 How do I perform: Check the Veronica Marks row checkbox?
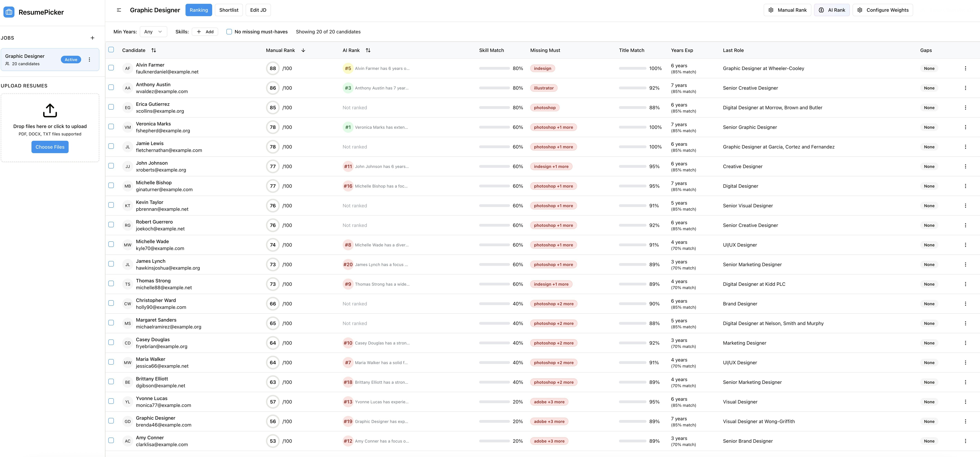tap(111, 126)
